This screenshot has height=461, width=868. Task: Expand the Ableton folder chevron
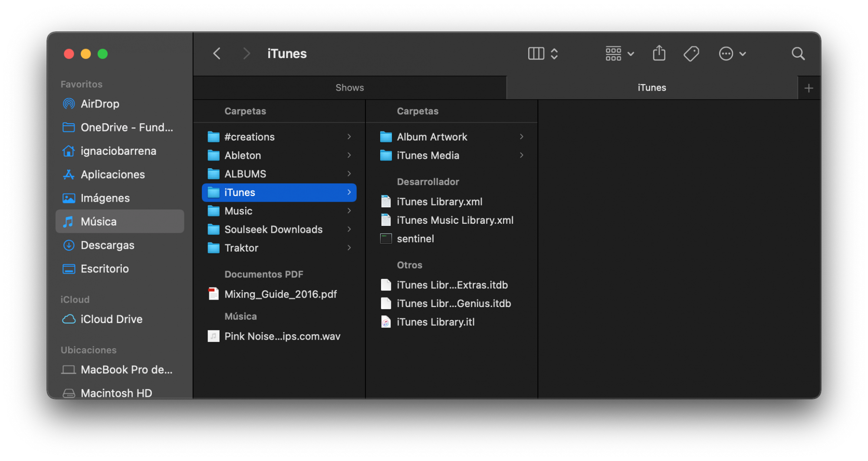click(349, 155)
